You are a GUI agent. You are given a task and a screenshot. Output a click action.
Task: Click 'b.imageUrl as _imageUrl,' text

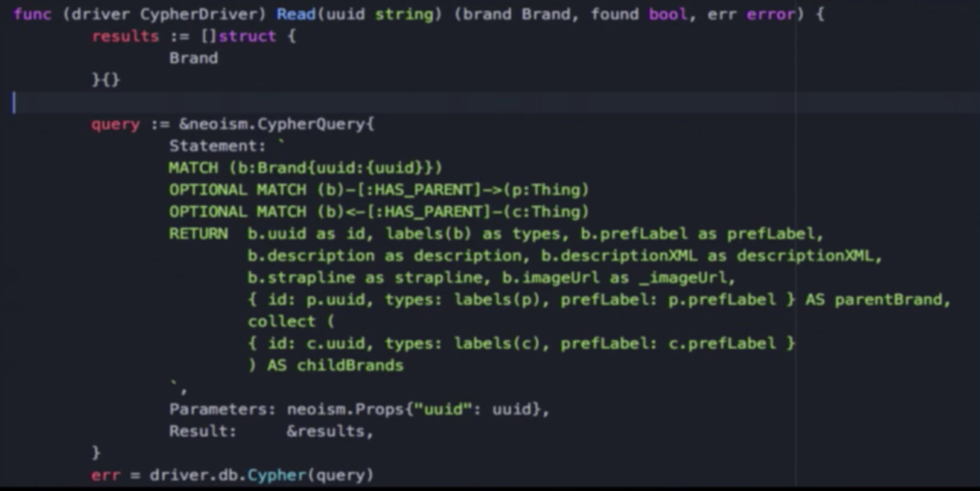619,278
